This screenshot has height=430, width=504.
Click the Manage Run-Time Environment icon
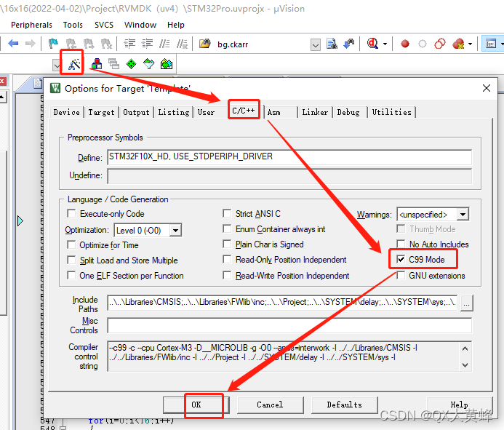(x=167, y=64)
